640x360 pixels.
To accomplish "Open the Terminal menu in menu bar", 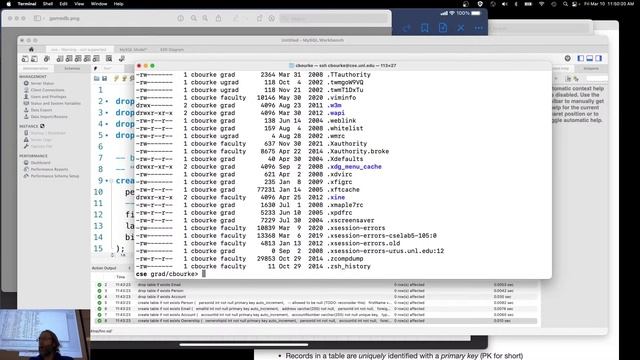I will 27,4.
